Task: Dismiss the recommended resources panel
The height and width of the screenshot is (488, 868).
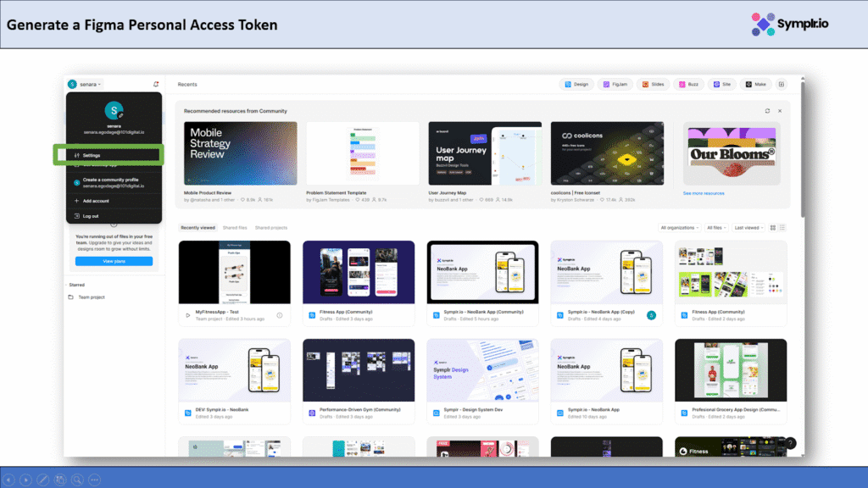Action: coord(780,111)
